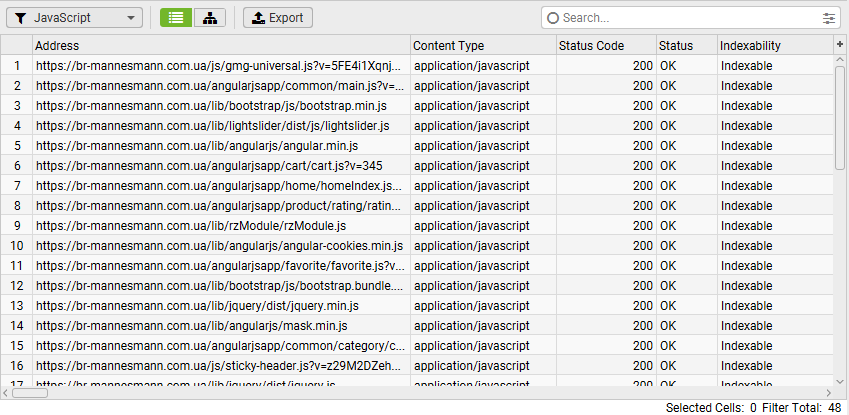
Task: Sort by Indexability column header
Action: (773, 45)
